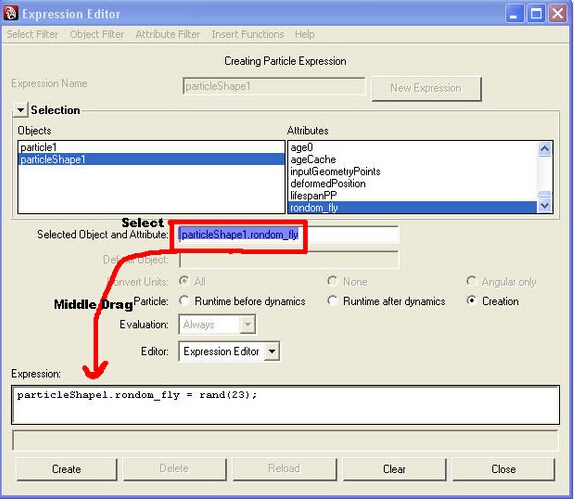This screenshot has height=499, width=574.
Task: Select particle1 in the Objects list
Action: pos(151,148)
